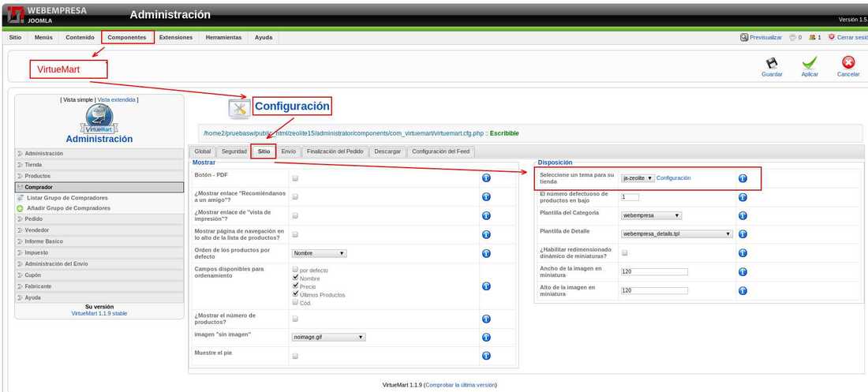This screenshot has width=868, height=392.
Task: Open the Plantilla del Categoría webempresa dropdown
Action: coord(651,215)
